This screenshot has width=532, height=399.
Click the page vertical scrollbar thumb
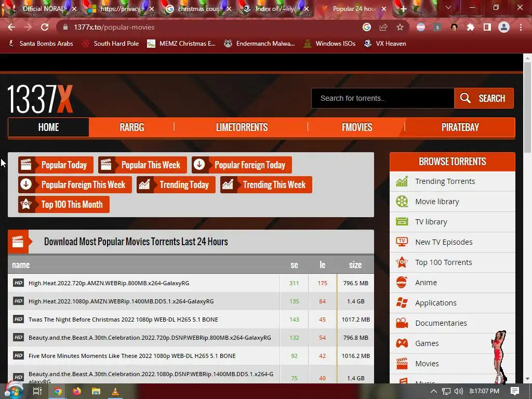coord(527,108)
